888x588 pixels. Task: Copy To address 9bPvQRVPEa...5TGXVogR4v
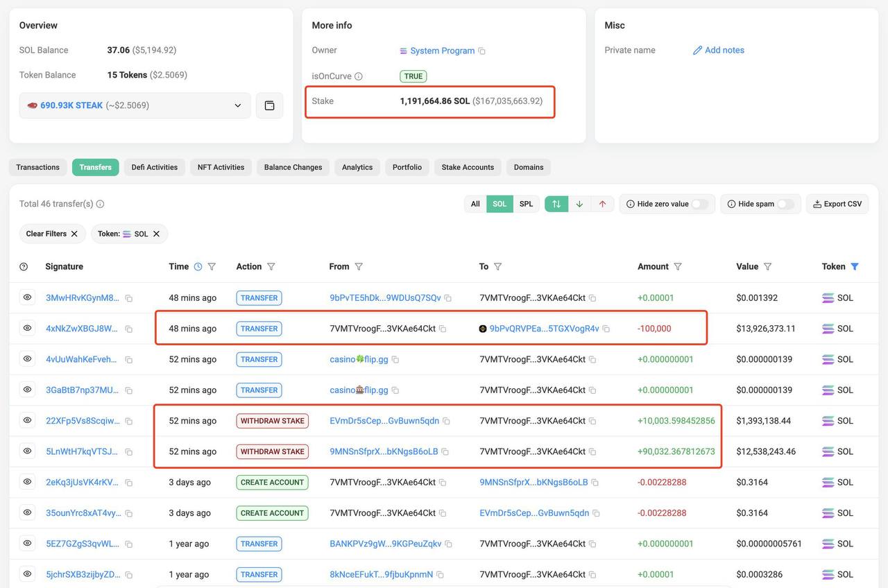click(x=606, y=329)
